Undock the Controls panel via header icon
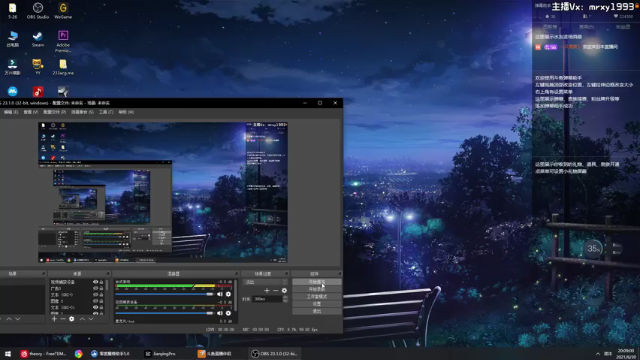640x360 pixels. [340, 273]
